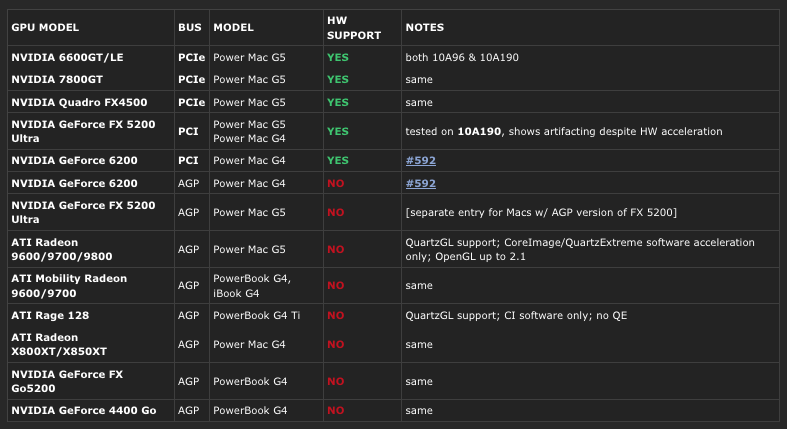Viewport: 787px width, 429px height.
Task: Click the PowerBook G4 Ti model cell
Action: [256, 316]
